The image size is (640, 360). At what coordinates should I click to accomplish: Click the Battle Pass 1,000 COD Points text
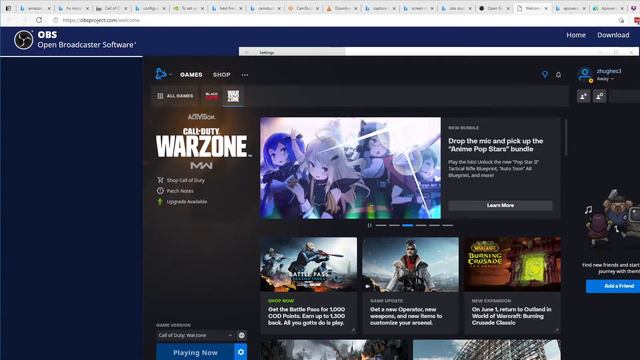pyautogui.click(x=307, y=316)
